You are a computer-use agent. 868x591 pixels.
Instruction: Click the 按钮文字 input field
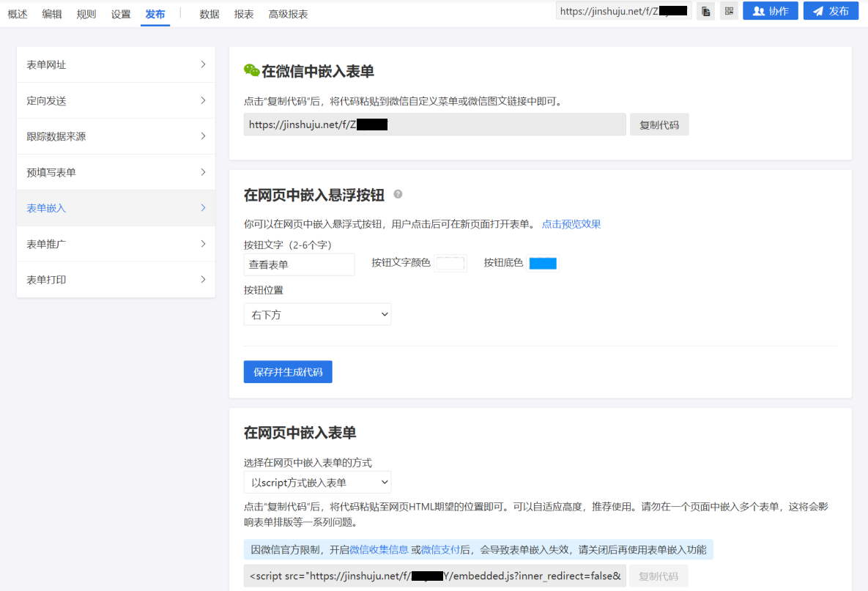coord(299,264)
